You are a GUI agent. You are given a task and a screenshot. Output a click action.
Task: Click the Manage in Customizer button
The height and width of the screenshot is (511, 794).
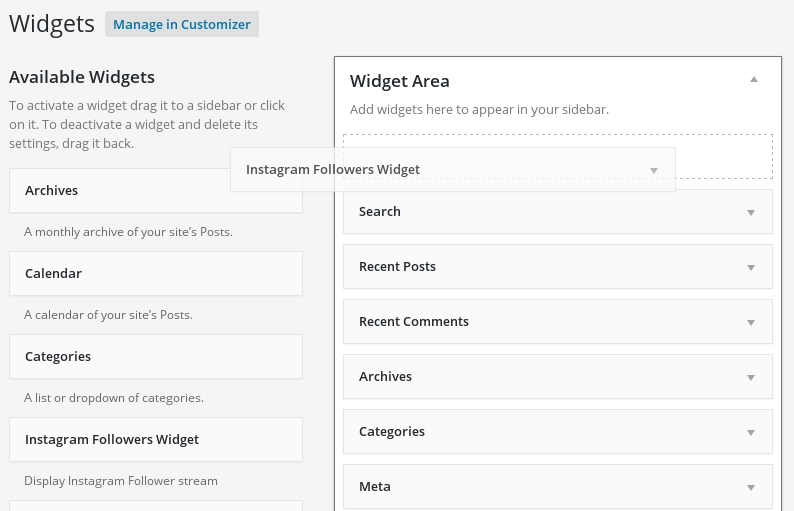coord(181,24)
